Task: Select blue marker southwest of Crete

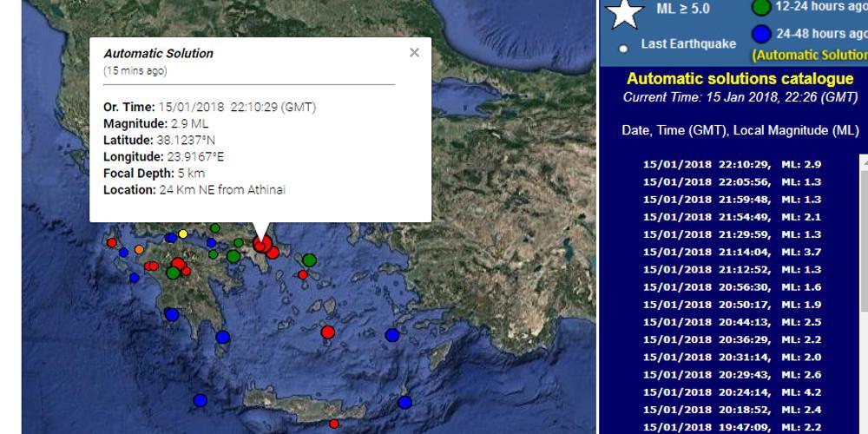Action: pyautogui.click(x=201, y=400)
